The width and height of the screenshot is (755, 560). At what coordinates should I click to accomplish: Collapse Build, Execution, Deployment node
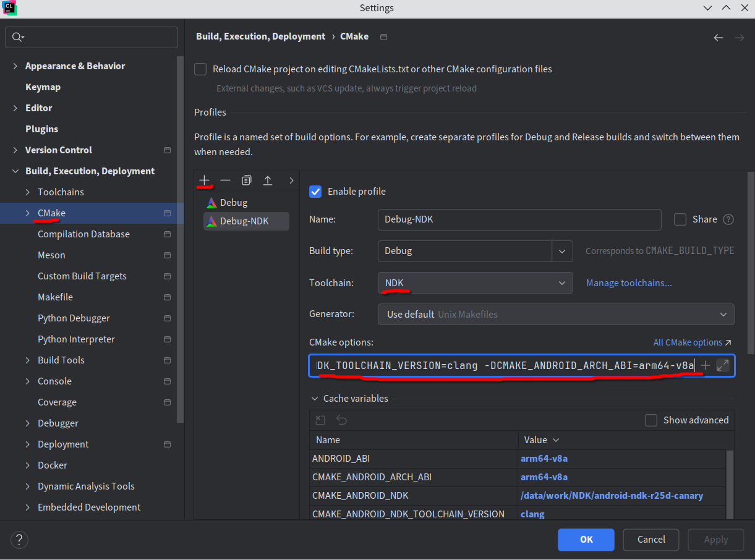(15, 171)
